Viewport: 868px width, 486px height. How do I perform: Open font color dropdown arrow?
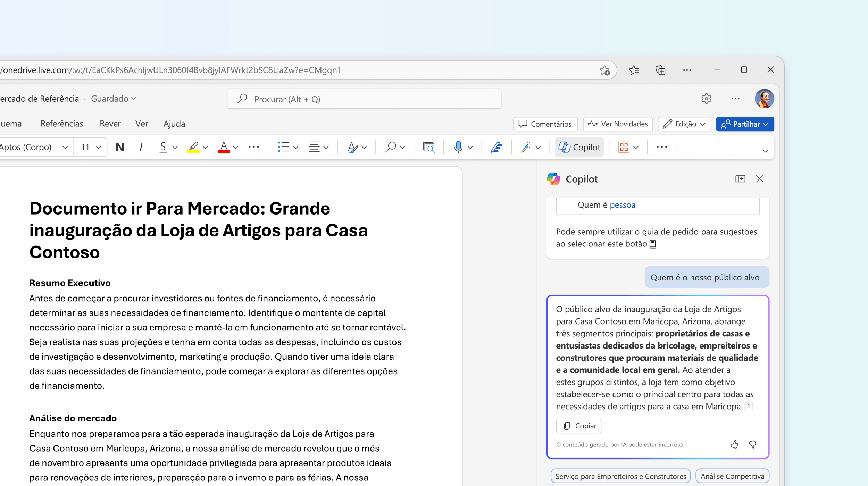pos(236,147)
